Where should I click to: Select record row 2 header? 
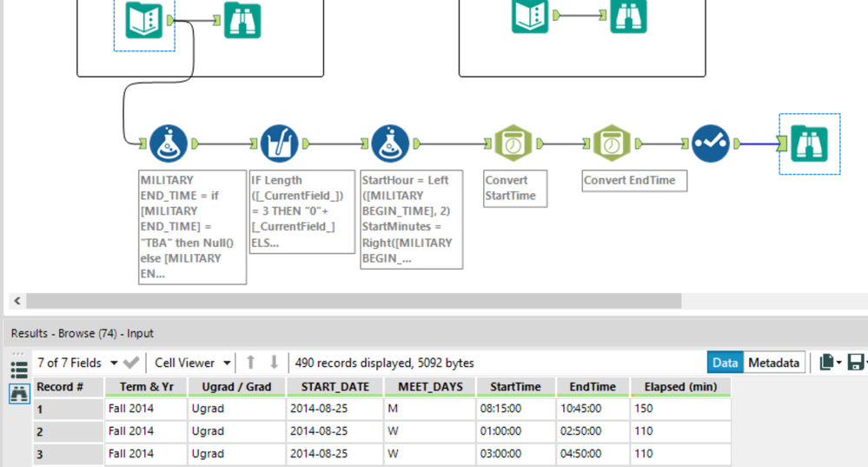pyautogui.click(x=68, y=431)
